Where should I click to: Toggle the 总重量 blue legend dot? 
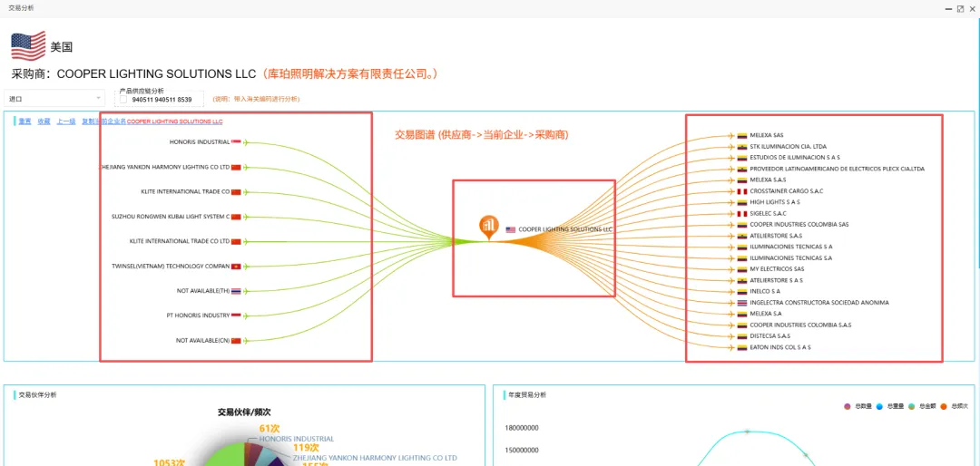click(x=879, y=407)
